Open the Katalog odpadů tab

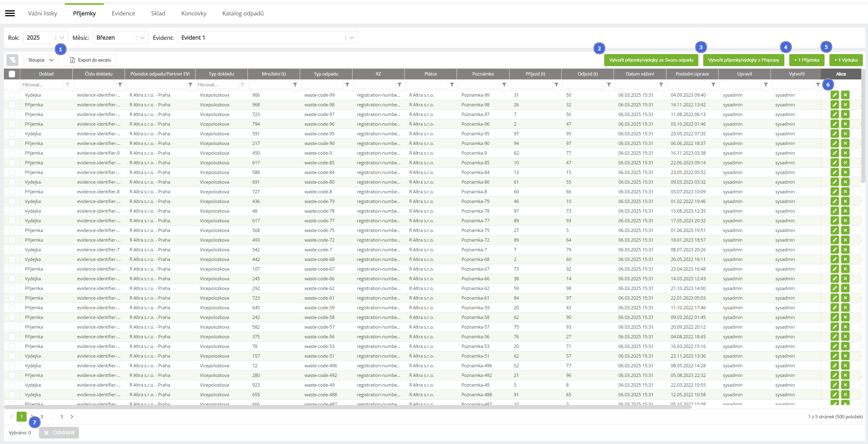coord(243,14)
